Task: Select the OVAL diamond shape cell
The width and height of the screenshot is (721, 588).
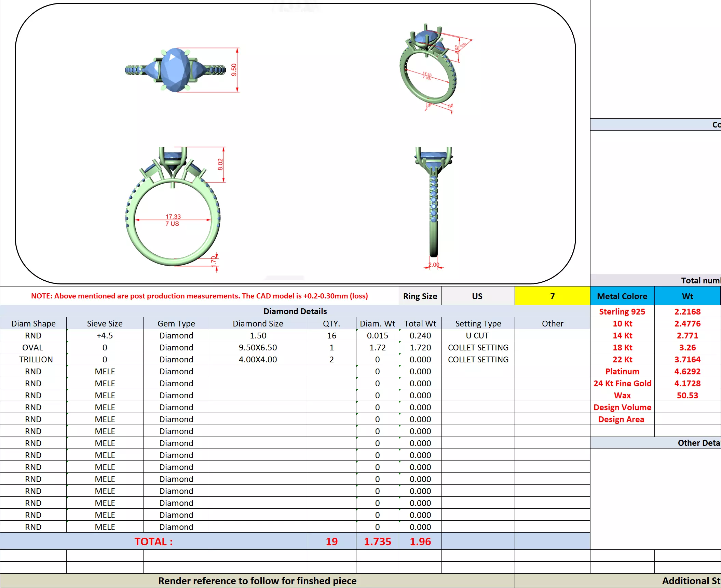Action: 33,347
